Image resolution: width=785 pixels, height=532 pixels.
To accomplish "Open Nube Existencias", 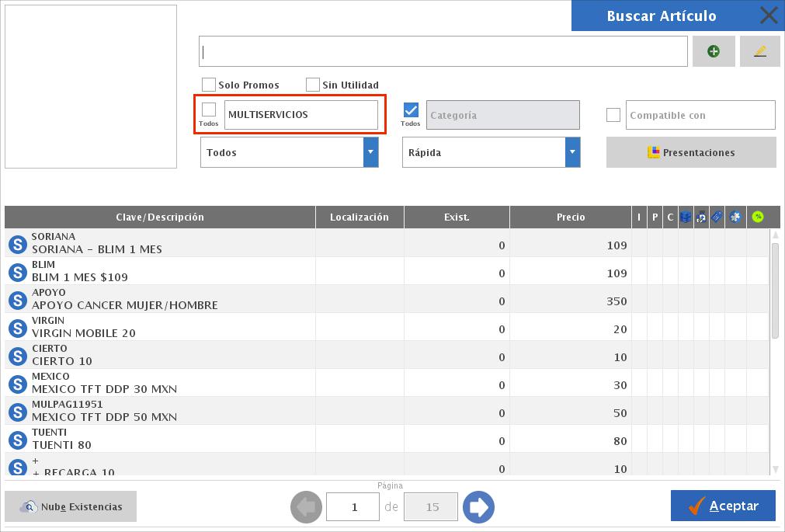I will [x=71, y=506].
